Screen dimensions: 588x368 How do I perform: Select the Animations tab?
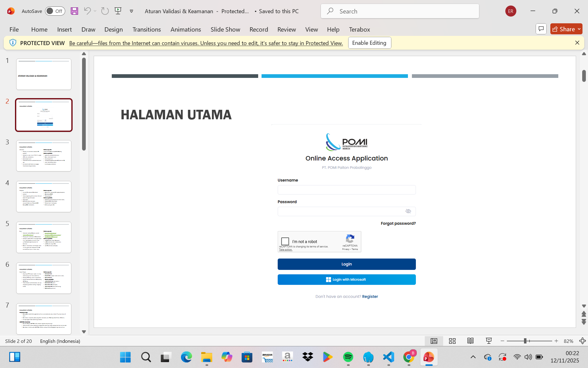point(186,29)
